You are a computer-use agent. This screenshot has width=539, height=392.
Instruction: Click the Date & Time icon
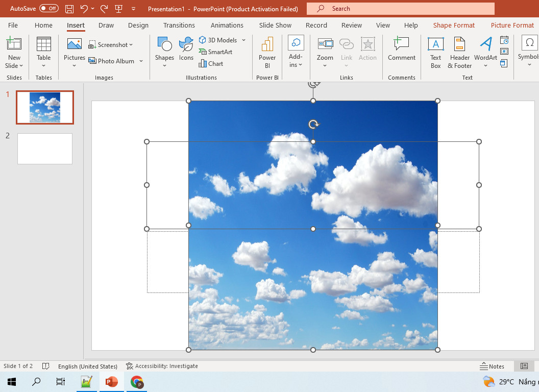coord(504,40)
